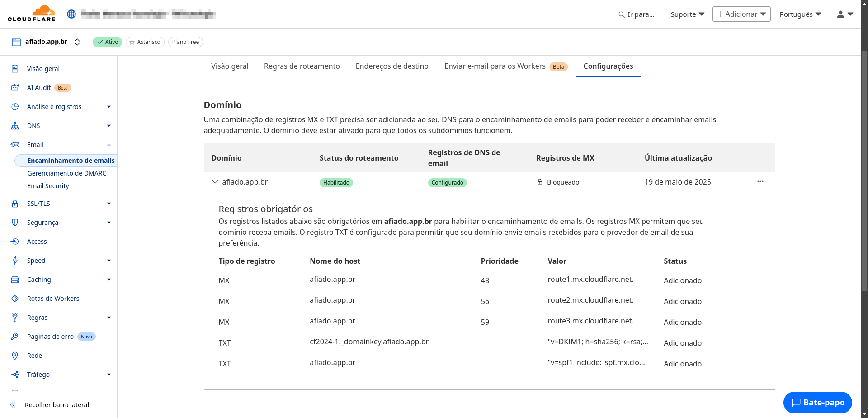Expand the Análise e registros submenu arrow

[109, 107]
